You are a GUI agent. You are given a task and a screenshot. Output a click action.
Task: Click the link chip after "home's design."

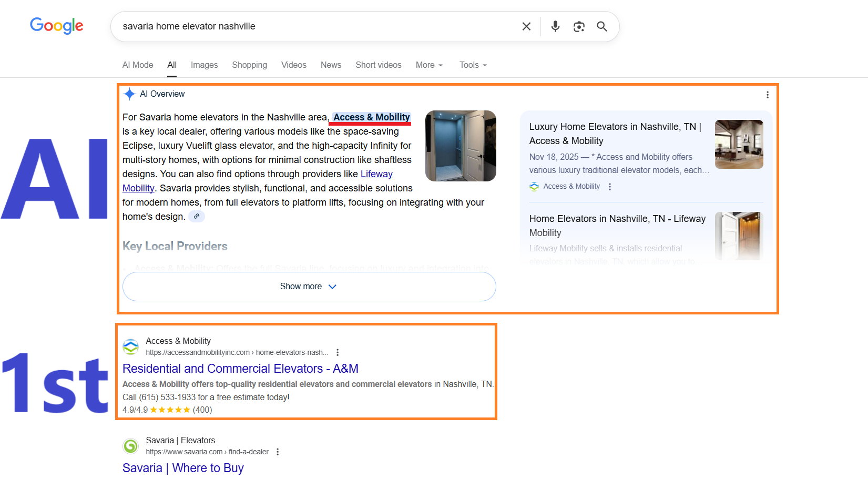197,216
